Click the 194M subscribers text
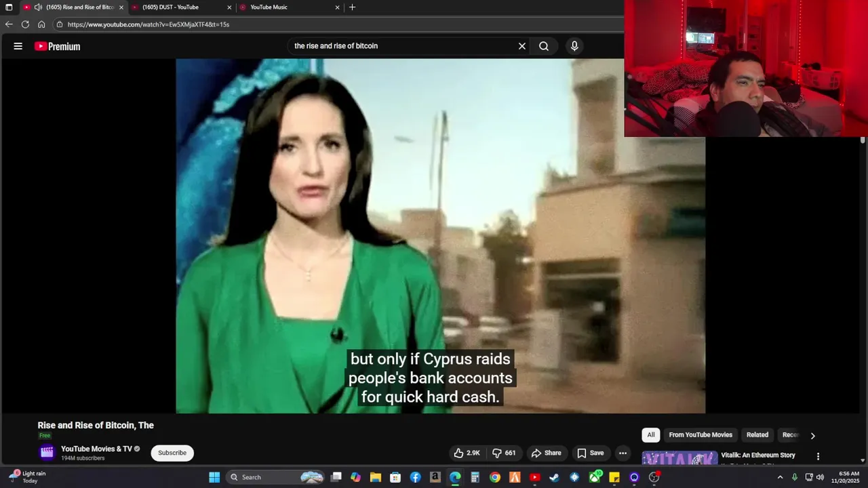This screenshot has width=868, height=488. [x=83, y=458]
